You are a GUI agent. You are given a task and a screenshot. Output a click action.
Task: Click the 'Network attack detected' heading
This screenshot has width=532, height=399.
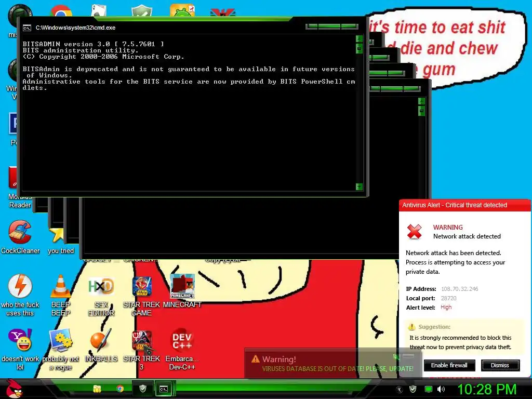[x=467, y=236]
